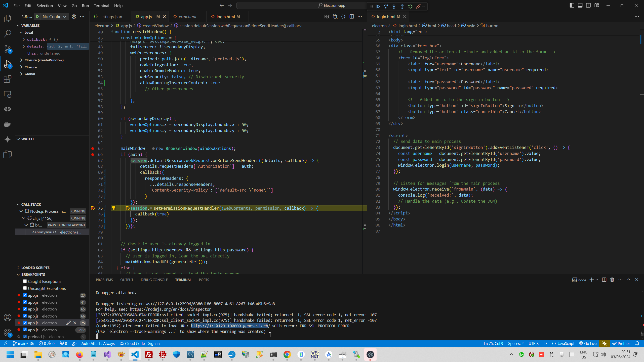Enable the Caught Exceptions checkbox
This screenshot has width=644, height=362.
coord(25,281)
